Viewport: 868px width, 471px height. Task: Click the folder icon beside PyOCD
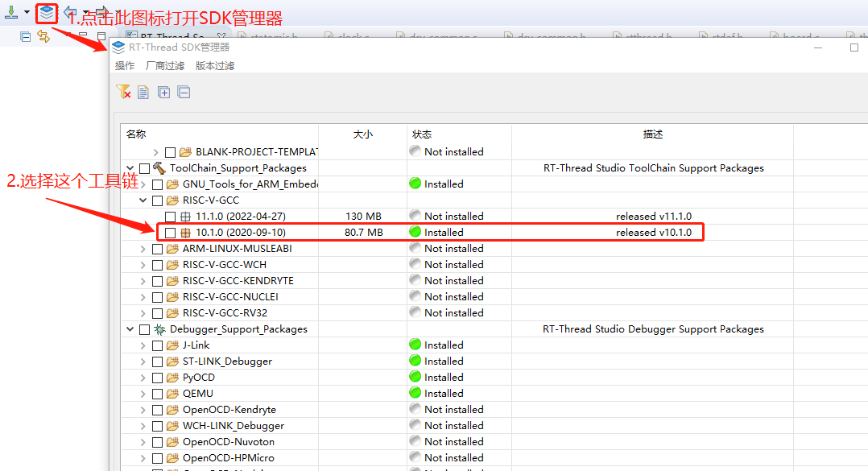click(x=172, y=378)
